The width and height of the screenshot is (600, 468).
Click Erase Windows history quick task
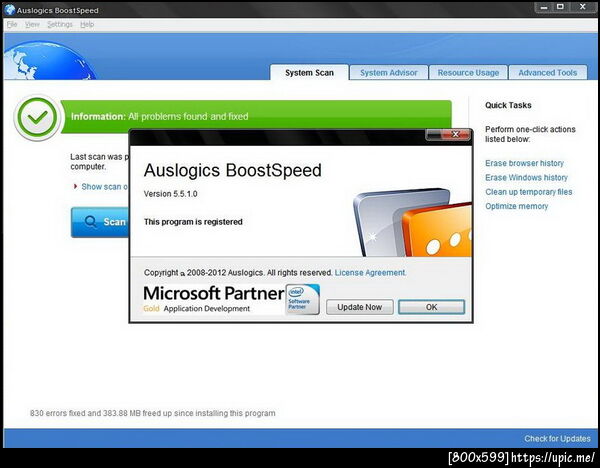point(526,178)
